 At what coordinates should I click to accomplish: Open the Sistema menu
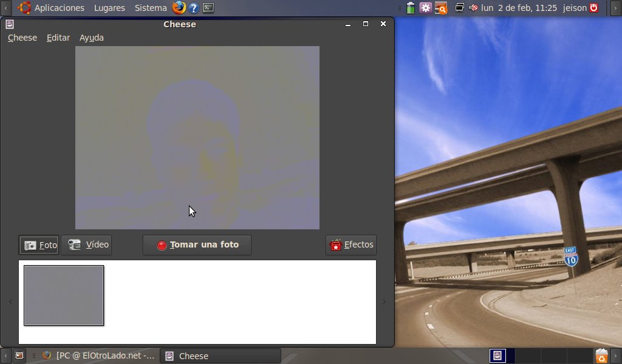[x=151, y=8]
